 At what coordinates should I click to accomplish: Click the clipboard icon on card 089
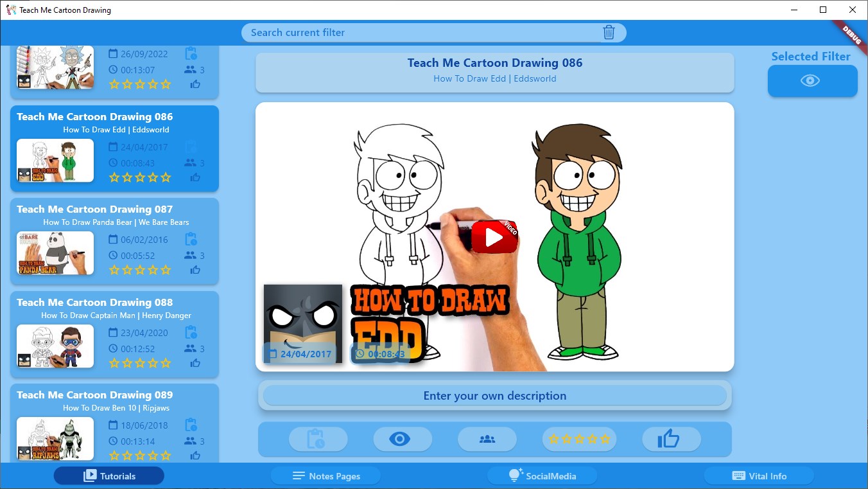pyautogui.click(x=191, y=425)
